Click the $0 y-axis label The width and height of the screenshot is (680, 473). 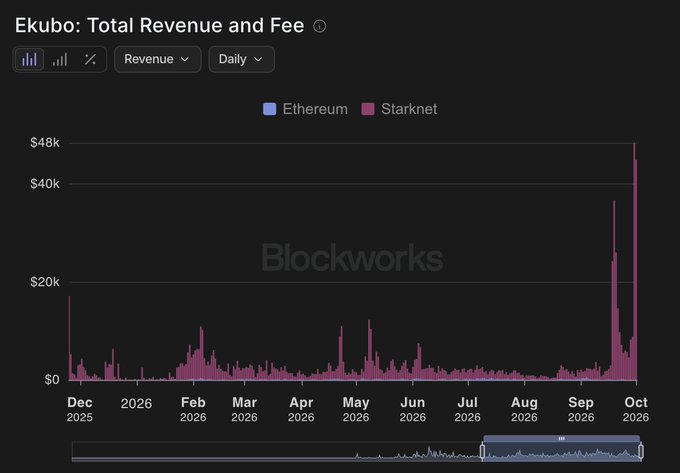pos(52,380)
